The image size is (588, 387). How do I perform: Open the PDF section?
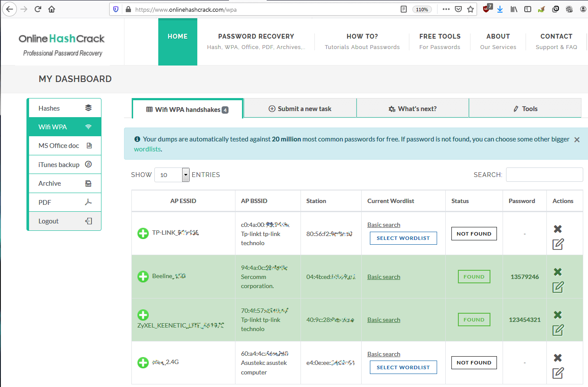64,202
